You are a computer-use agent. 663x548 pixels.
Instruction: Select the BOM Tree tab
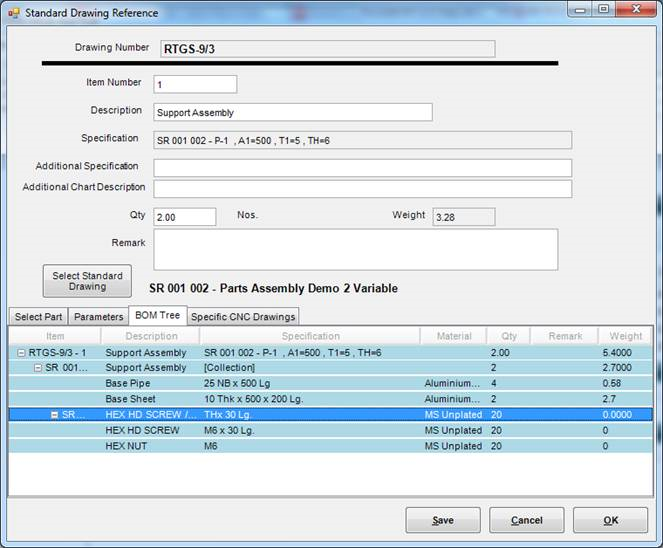point(156,316)
